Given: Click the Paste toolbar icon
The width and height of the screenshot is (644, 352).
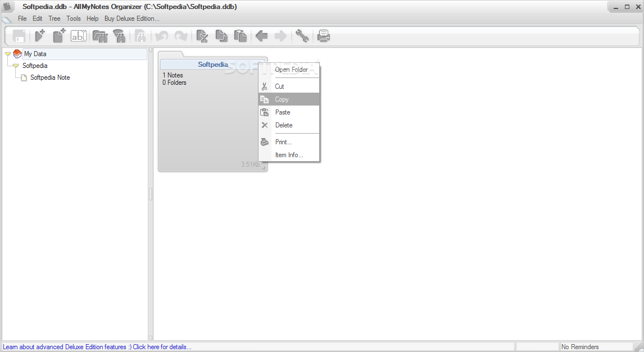Looking at the screenshot, I should click(241, 36).
